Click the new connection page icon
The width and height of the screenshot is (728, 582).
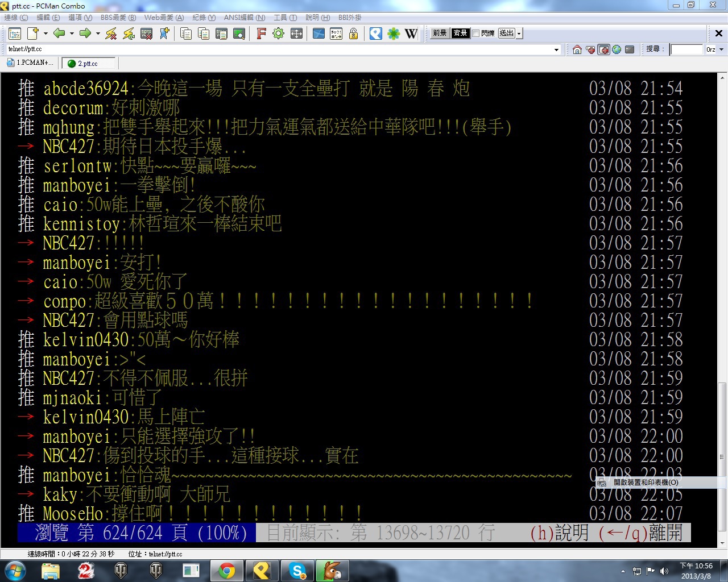click(32, 34)
